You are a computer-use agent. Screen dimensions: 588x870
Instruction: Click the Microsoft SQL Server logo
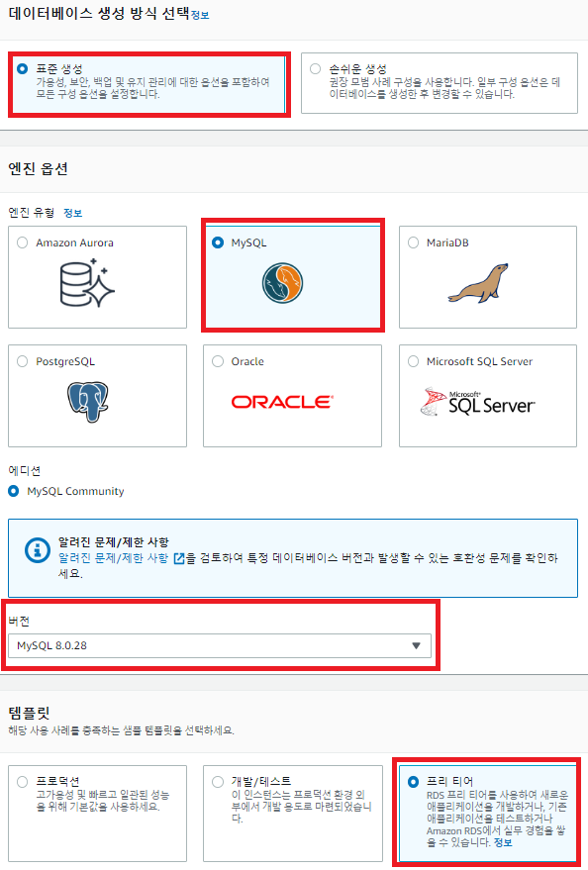coord(478,402)
